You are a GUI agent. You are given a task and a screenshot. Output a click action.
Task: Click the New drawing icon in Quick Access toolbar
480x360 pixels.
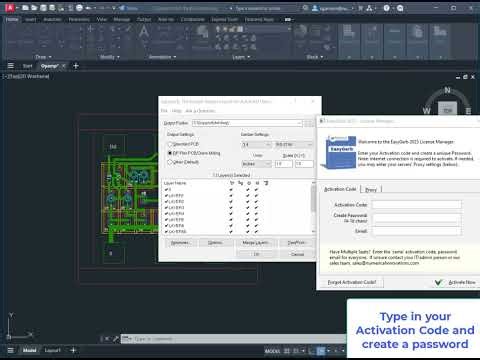[25, 7]
